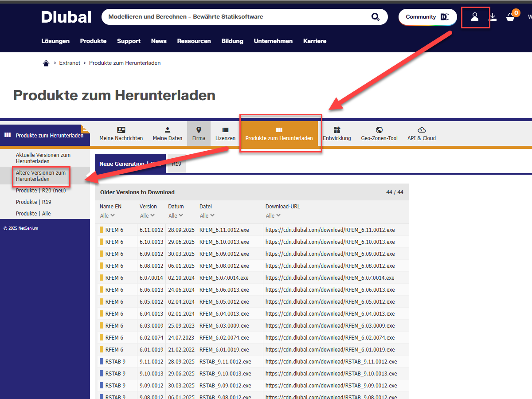Open the Lizenzen section icon
Screen dimensions: 532x399
pyautogui.click(x=225, y=130)
